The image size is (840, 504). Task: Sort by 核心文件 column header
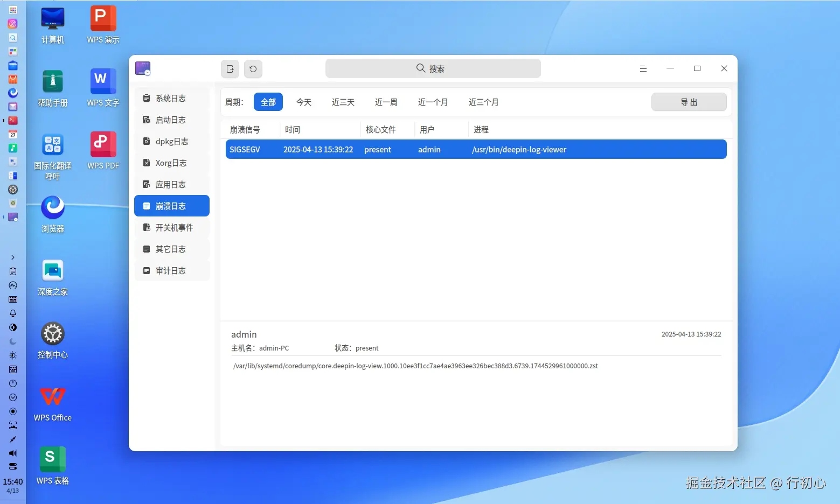381,130
